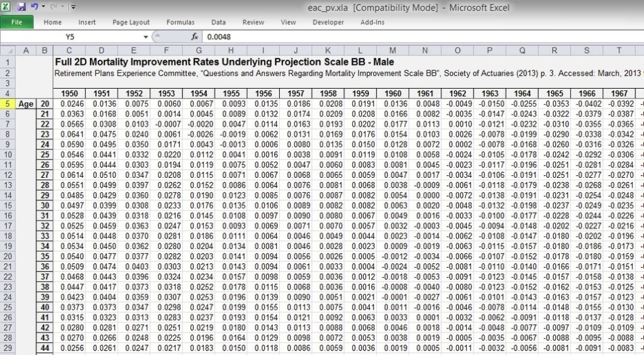Select column T header
644x355 pixels.
[x=619, y=50]
